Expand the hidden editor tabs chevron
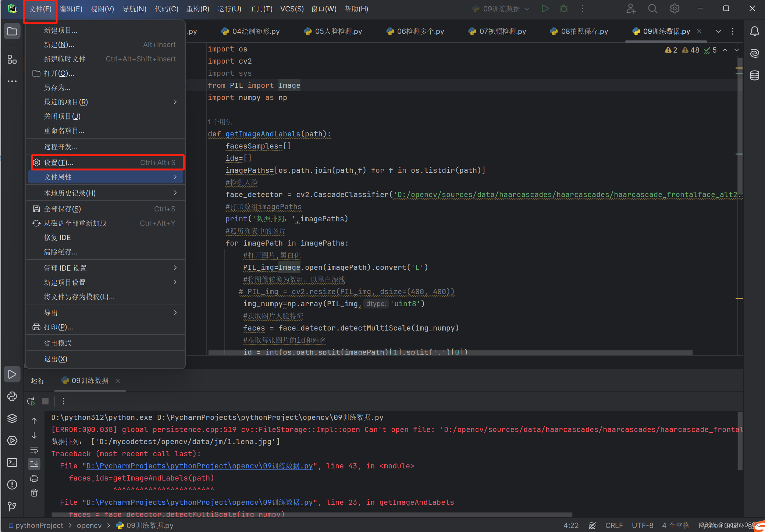765x532 pixels. pos(718,31)
